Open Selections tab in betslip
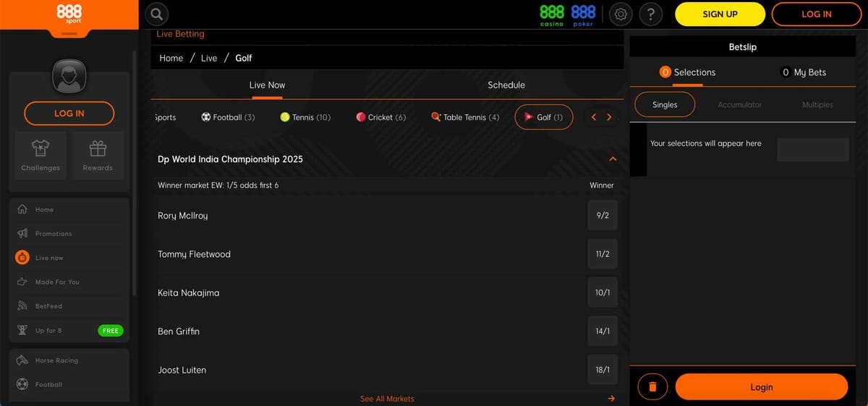Viewport: 868px width, 406px height. click(687, 72)
